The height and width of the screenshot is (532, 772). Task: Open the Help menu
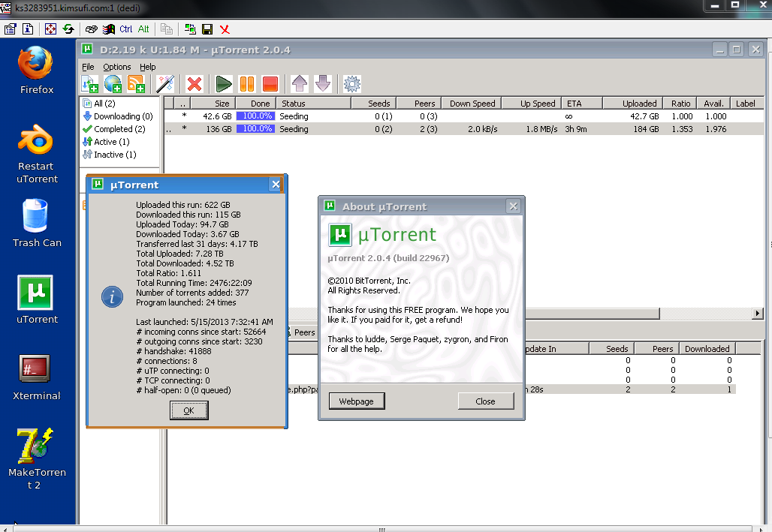pyautogui.click(x=147, y=67)
